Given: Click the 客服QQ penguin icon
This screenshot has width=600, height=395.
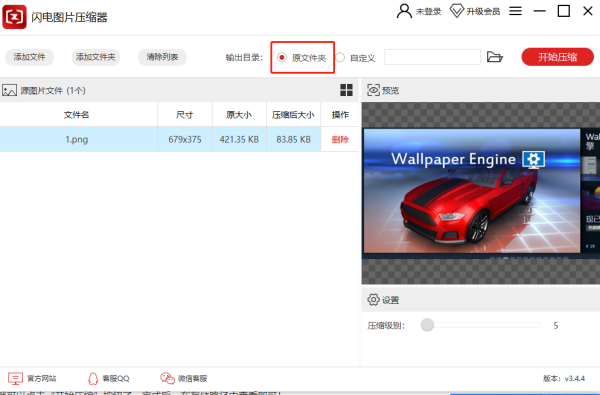Looking at the screenshot, I should pyautogui.click(x=93, y=379).
